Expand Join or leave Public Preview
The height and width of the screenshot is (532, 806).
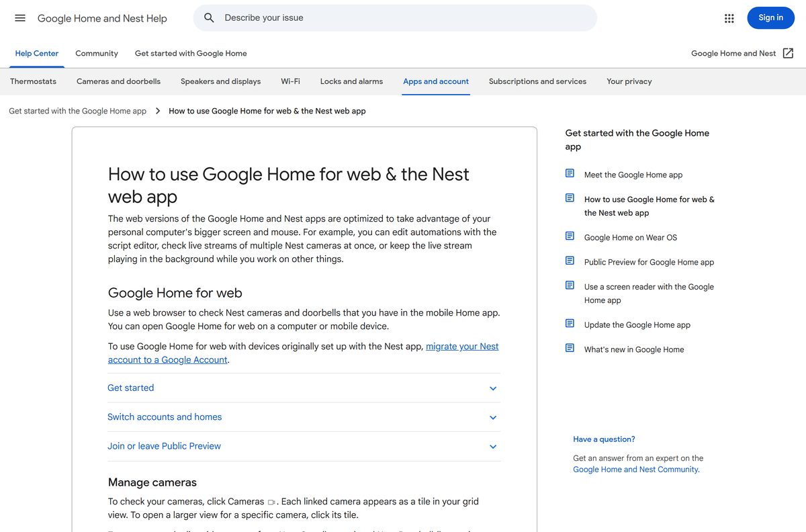coord(304,446)
